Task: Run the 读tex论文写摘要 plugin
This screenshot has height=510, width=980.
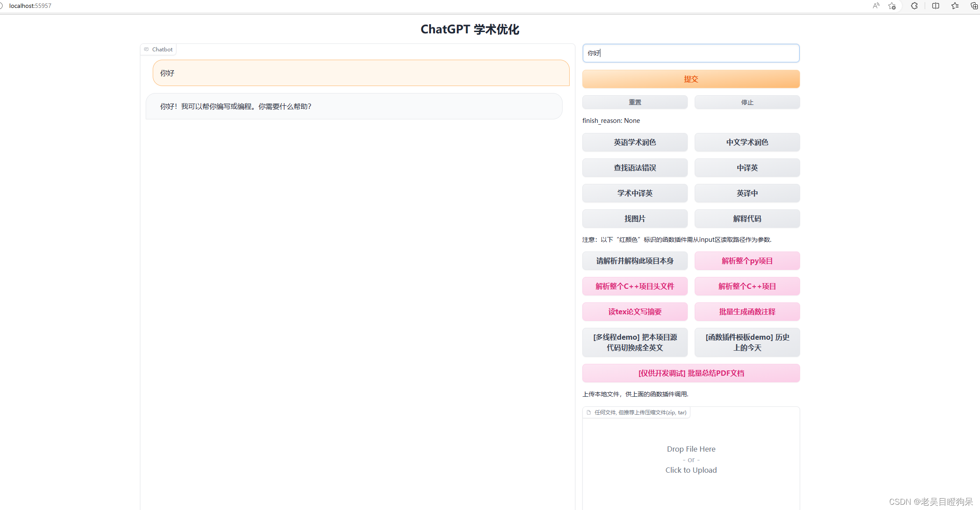Action: click(635, 312)
